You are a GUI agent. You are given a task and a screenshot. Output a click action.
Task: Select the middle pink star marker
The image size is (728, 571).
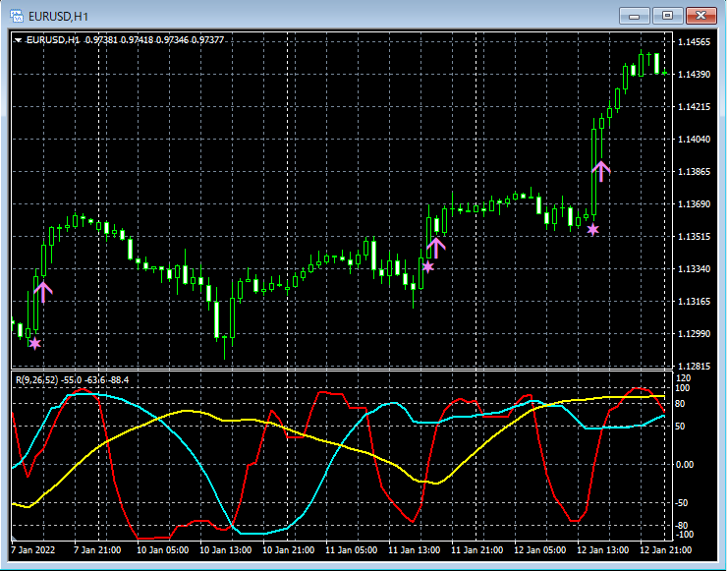(x=428, y=266)
